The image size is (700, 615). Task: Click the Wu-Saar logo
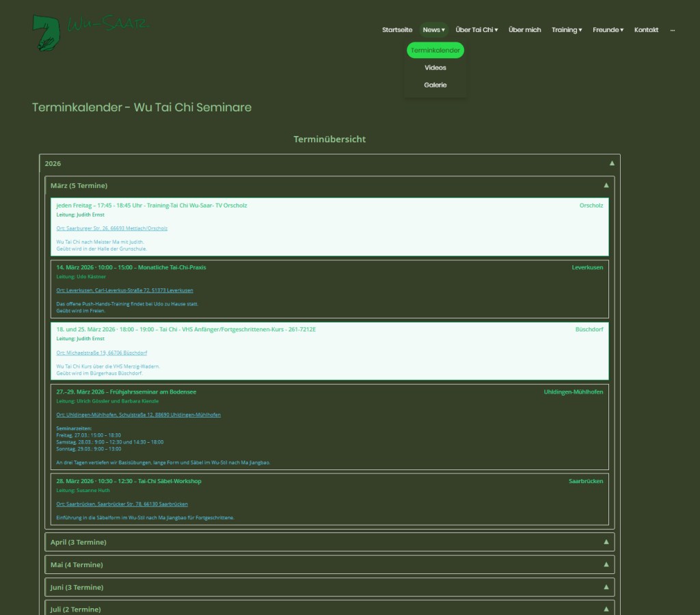click(x=91, y=32)
